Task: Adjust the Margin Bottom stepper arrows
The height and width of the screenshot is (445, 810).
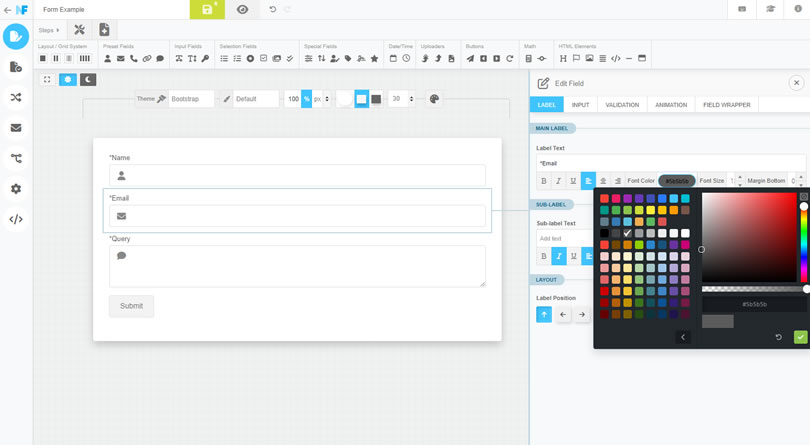Action: point(801,180)
